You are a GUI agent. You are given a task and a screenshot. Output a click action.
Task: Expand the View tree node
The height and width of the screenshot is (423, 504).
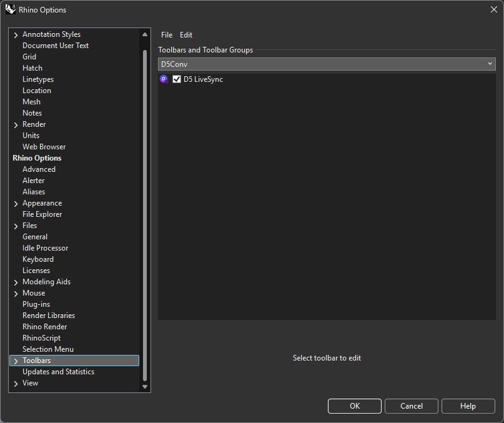pos(16,384)
